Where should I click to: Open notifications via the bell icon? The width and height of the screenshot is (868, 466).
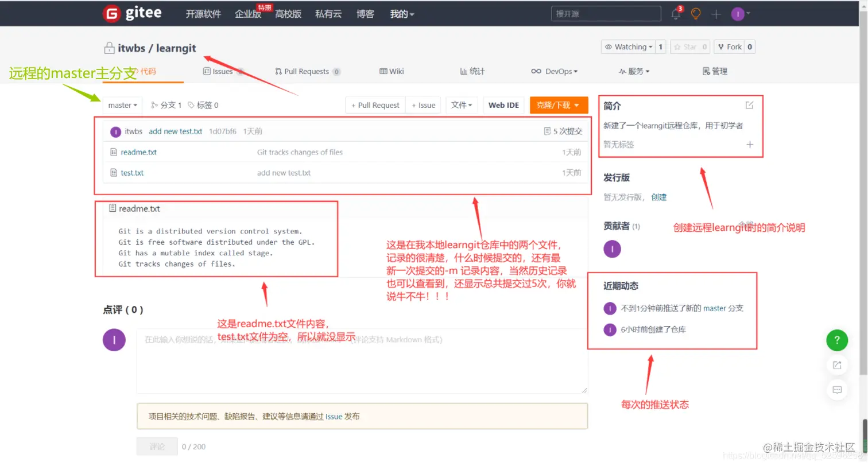676,13
